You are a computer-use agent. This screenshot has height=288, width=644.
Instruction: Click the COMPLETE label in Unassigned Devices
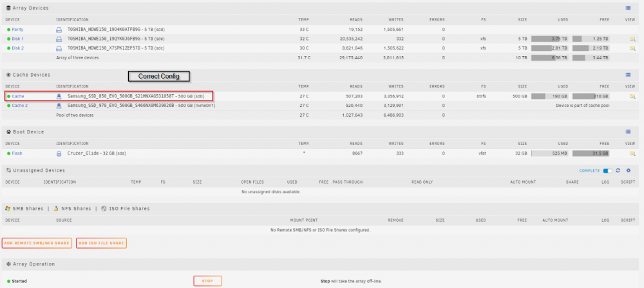point(590,171)
